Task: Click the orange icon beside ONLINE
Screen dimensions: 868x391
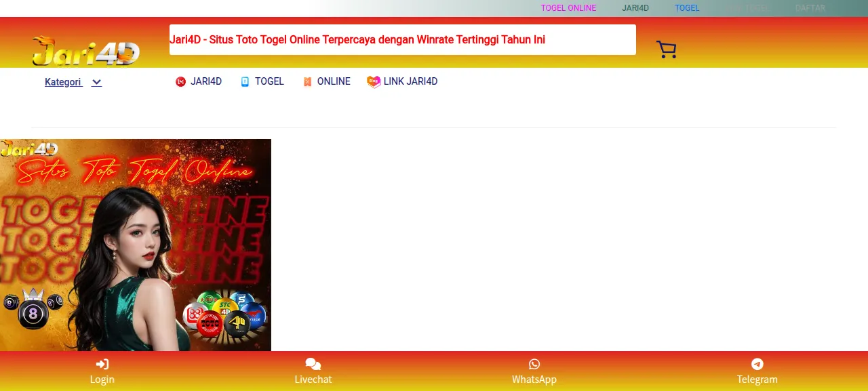Action: 307,82
